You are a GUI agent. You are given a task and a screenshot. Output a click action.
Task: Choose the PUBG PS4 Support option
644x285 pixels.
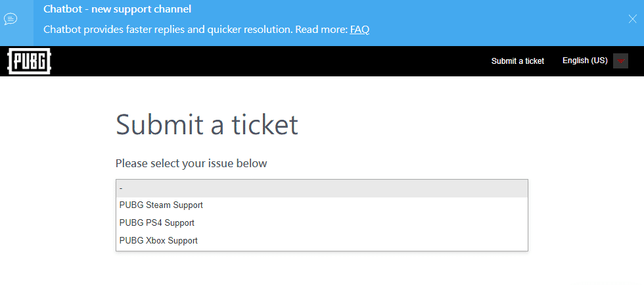(x=157, y=223)
